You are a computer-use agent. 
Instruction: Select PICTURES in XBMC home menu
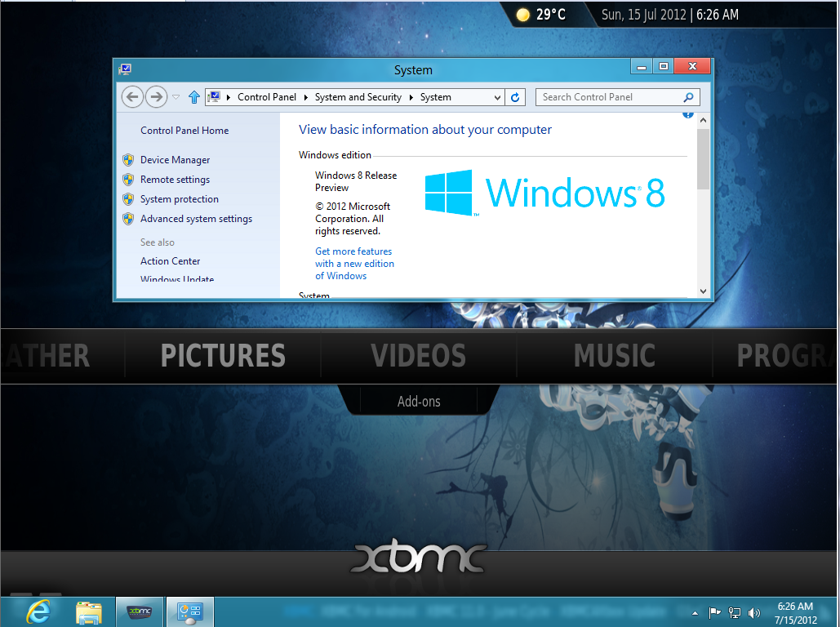coord(223,355)
